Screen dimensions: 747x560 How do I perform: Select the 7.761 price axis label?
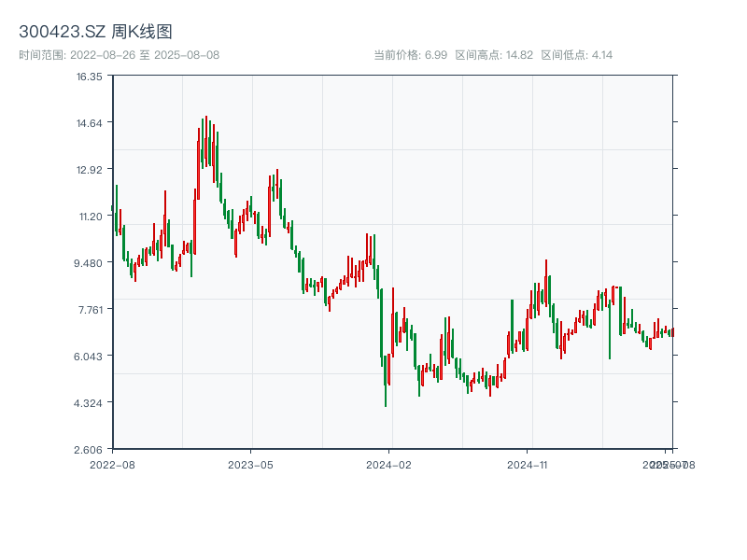click(90, 310)
